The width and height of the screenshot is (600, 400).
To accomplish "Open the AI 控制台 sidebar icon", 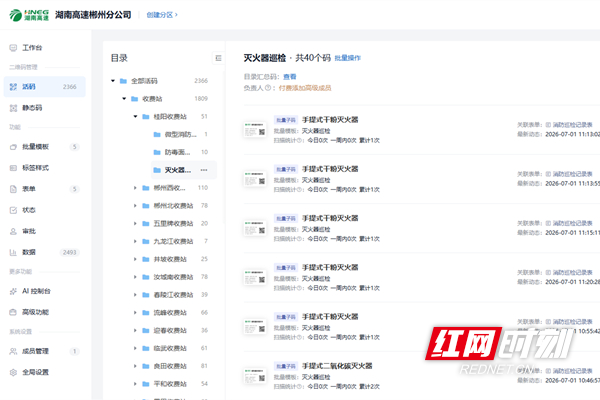I will coord(13,291).
